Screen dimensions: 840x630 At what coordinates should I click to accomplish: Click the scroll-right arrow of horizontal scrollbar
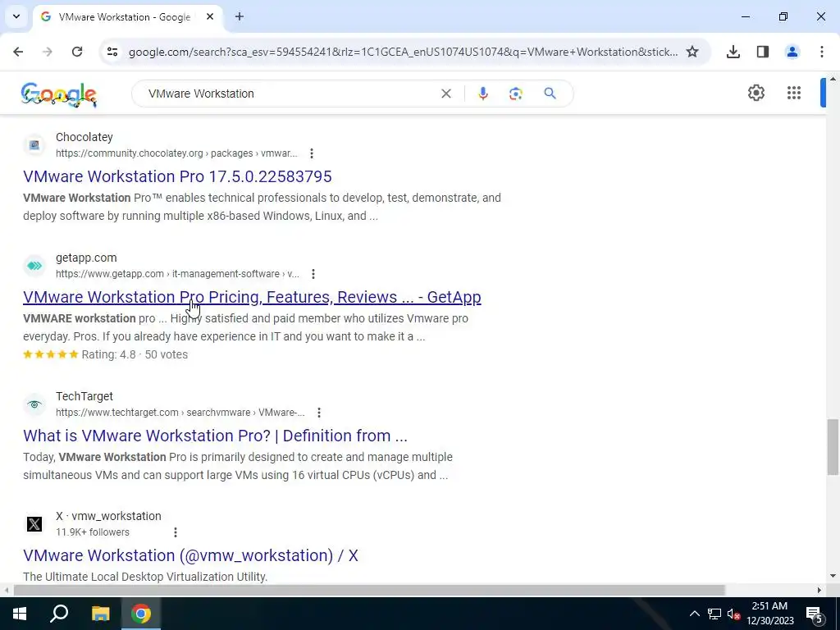(819, 590)
